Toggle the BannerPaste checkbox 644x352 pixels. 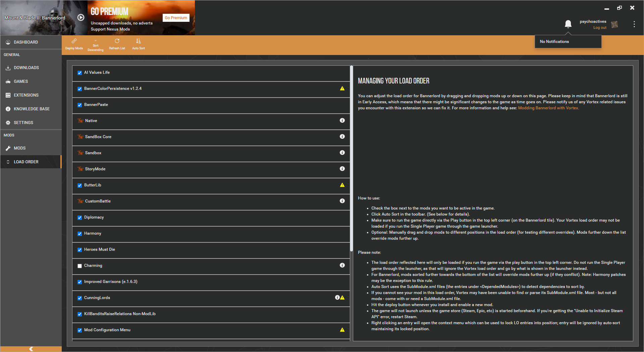coord(79,105)
